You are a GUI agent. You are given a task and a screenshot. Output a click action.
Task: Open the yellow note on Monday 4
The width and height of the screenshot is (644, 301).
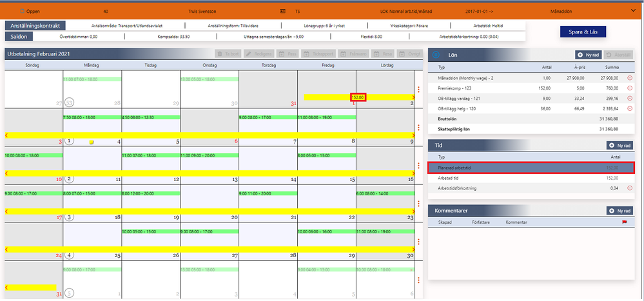pos(92,142)
